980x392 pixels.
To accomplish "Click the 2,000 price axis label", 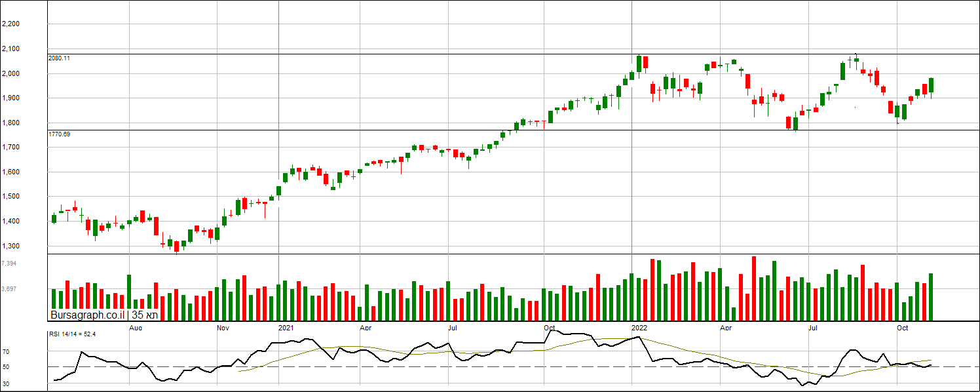I will click(10, 73).
